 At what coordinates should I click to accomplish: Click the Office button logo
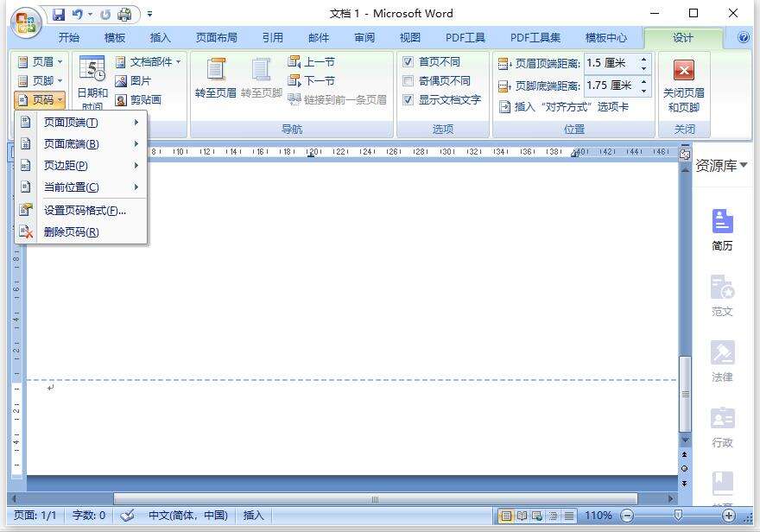coord(26,22)
